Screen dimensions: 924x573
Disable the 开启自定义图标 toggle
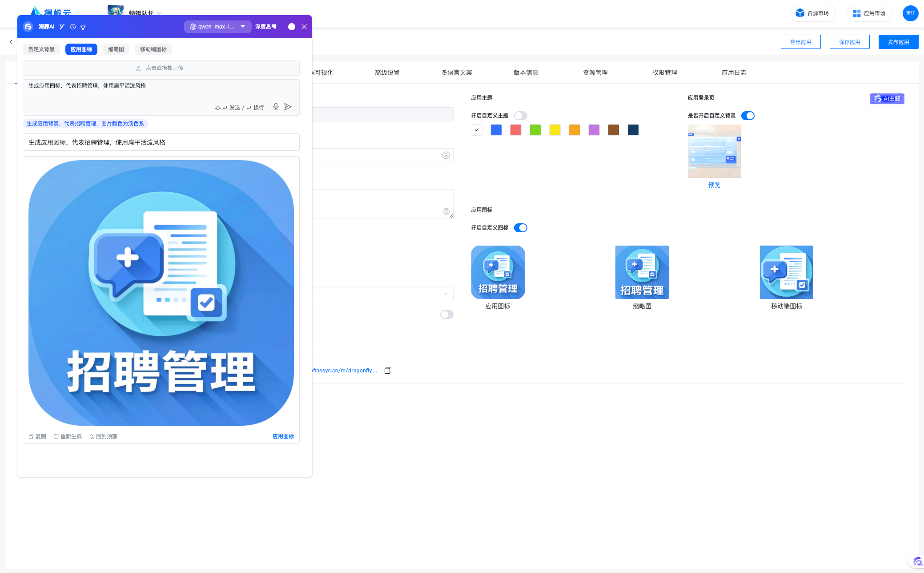[520, 228]
